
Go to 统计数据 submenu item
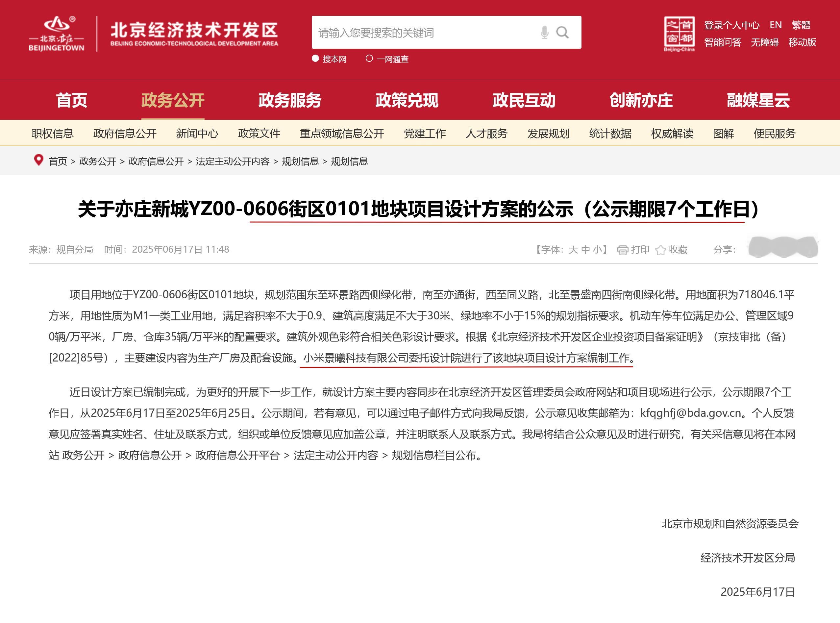point(610,134)
